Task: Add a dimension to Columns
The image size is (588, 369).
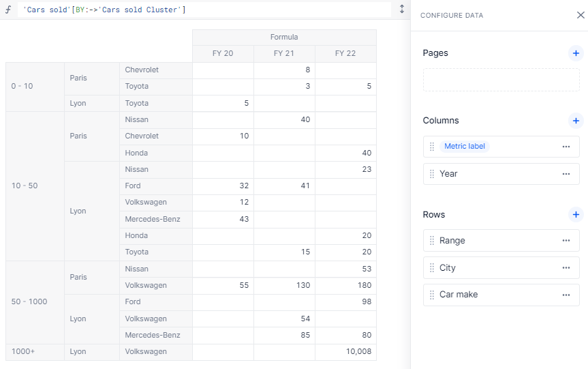Action: coord(576,121)
